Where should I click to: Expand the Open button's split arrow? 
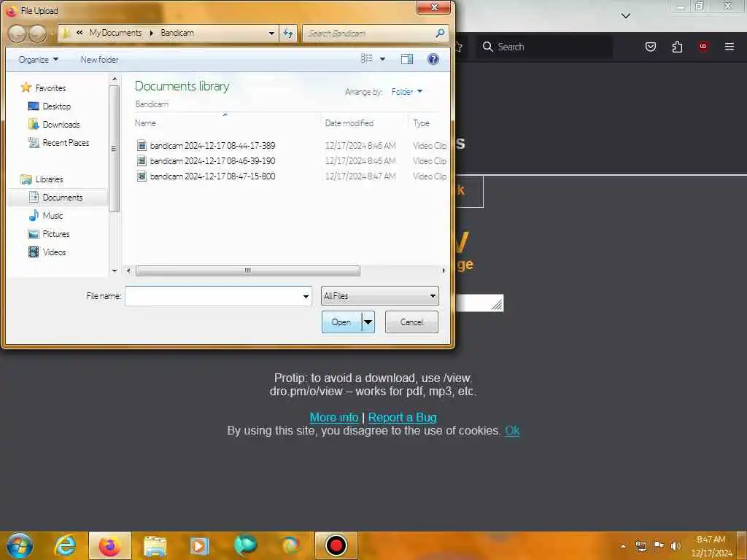pos(368,322)
